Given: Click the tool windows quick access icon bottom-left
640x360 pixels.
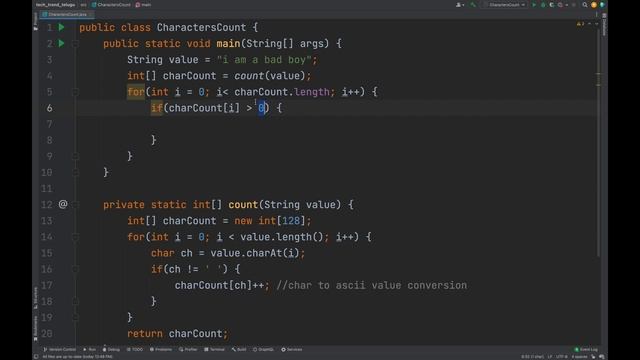Looking at the screenshot, I should point(36,356).
